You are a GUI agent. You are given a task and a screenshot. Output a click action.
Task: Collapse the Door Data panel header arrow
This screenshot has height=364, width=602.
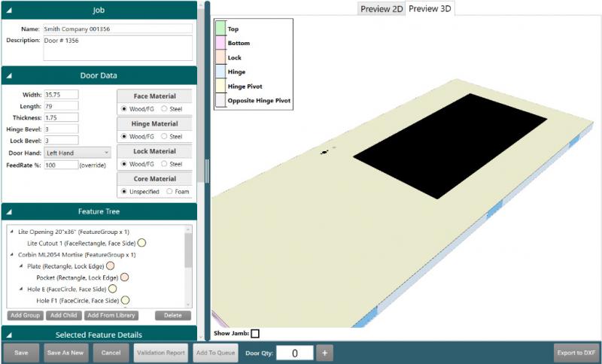tap(6, 75)
